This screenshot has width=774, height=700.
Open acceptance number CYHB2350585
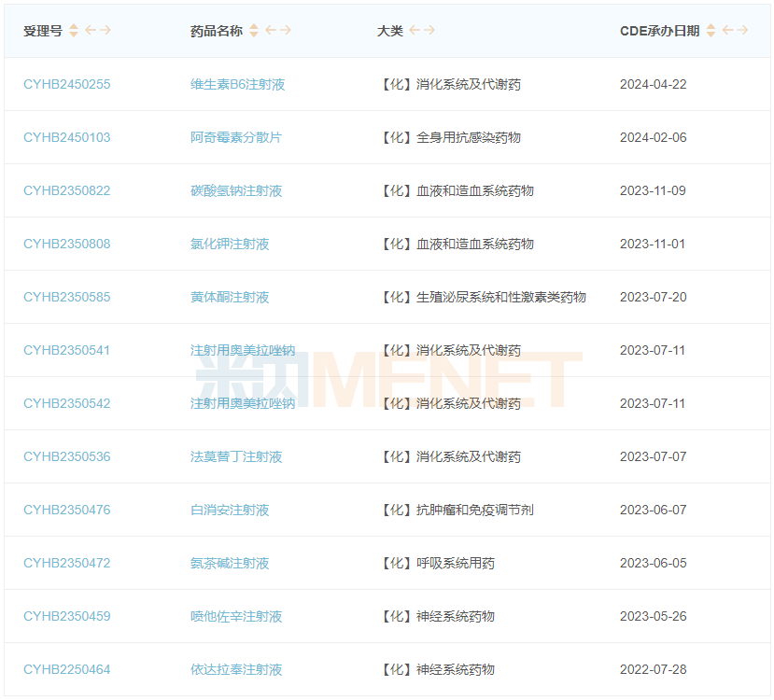(67, 298)
